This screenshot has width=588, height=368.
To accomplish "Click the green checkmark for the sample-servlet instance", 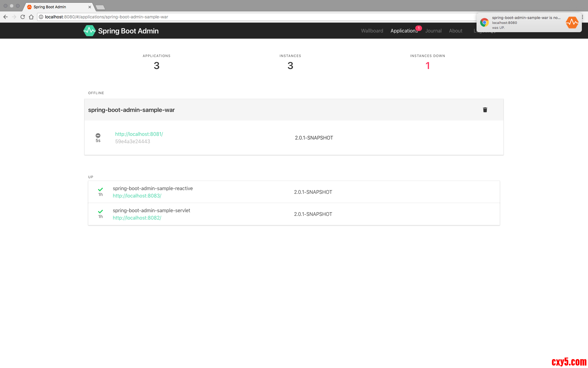I will coord(100,211).
